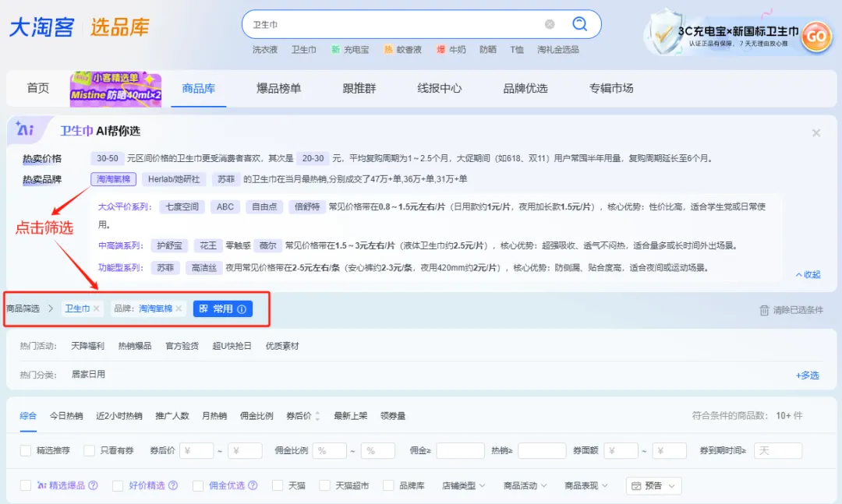
Task: Select the 淘淘氧棉 hot brand tag
Action: (x=113, y=179)
